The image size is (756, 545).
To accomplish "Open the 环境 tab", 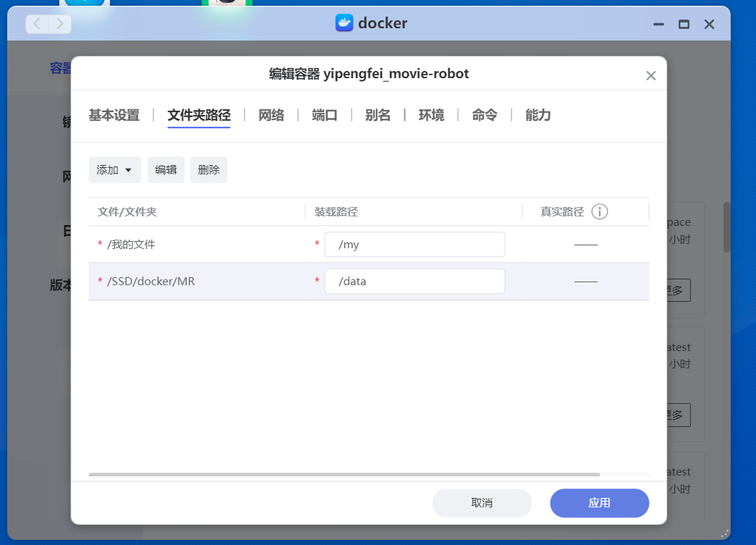I will coord(431,115).
